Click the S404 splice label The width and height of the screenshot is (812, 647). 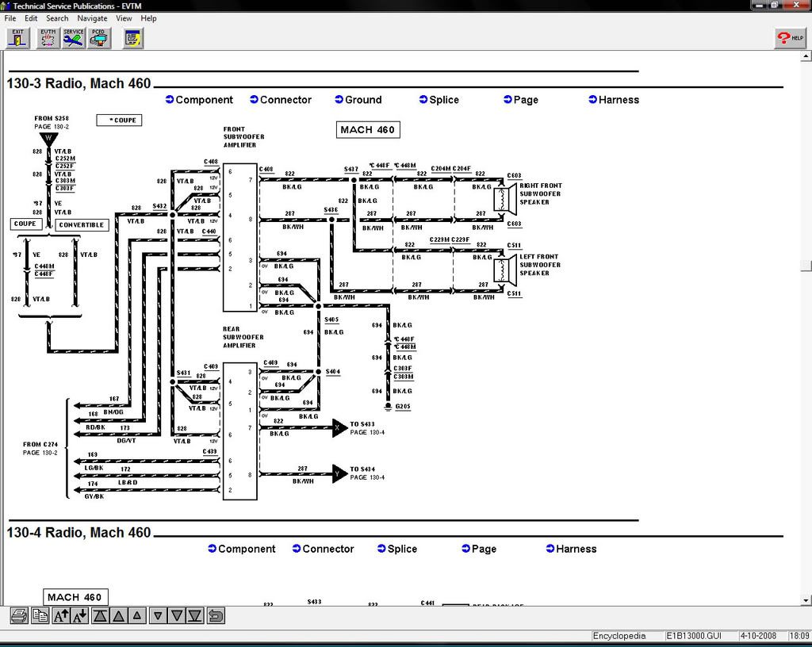tap(332, 372)
